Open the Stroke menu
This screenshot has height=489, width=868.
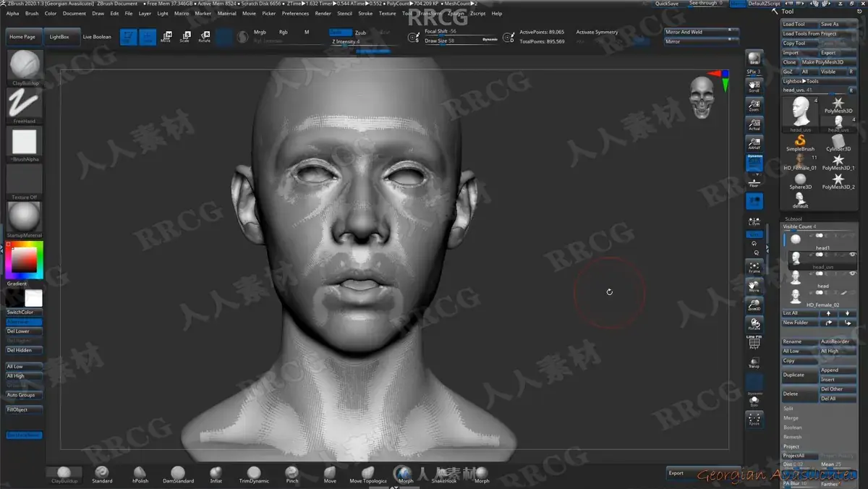coord(365,13)
